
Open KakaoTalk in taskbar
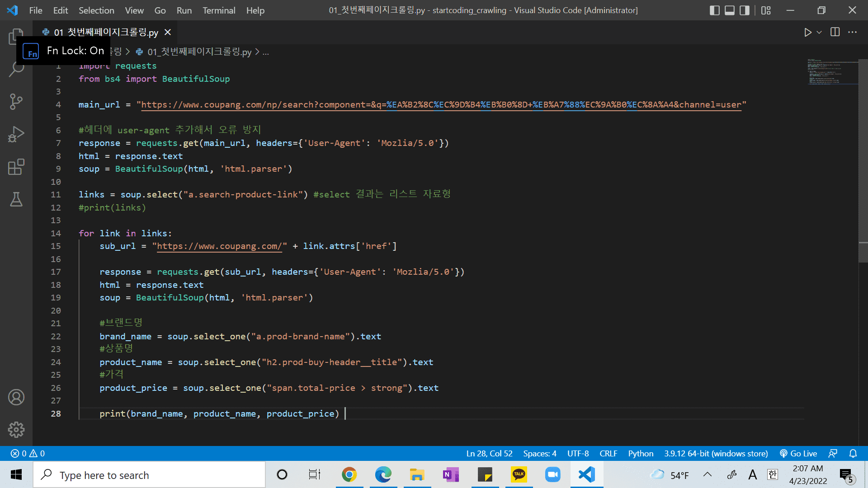[519, 475]
